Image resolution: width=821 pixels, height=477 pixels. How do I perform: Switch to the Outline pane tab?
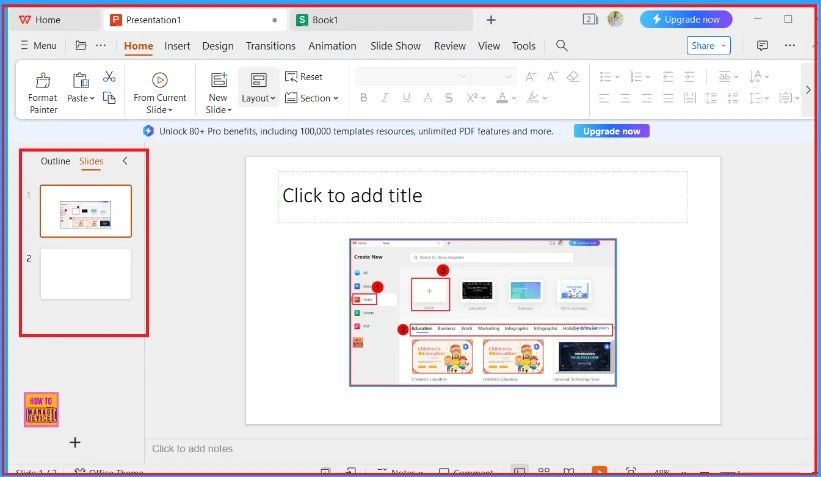coord(56,161)
